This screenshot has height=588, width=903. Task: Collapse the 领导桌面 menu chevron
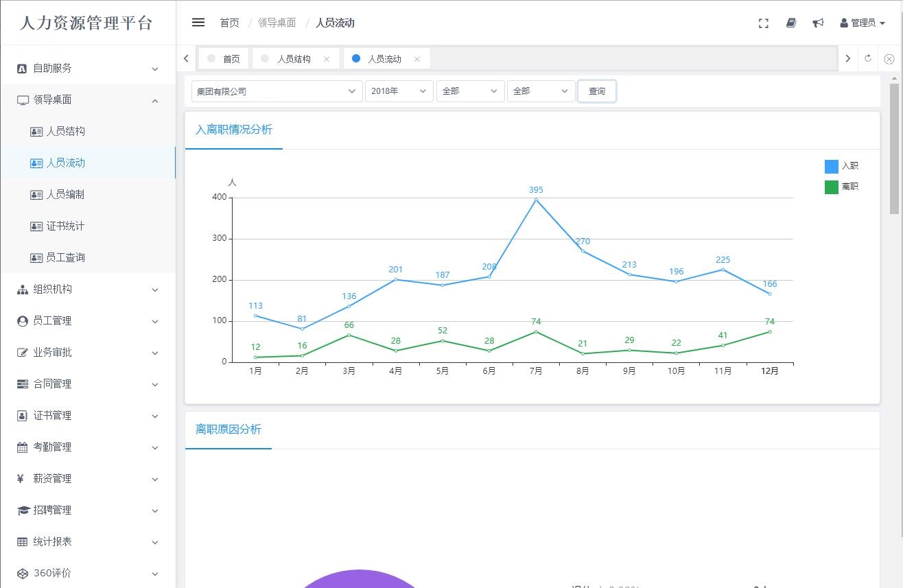tap(155, 101)
